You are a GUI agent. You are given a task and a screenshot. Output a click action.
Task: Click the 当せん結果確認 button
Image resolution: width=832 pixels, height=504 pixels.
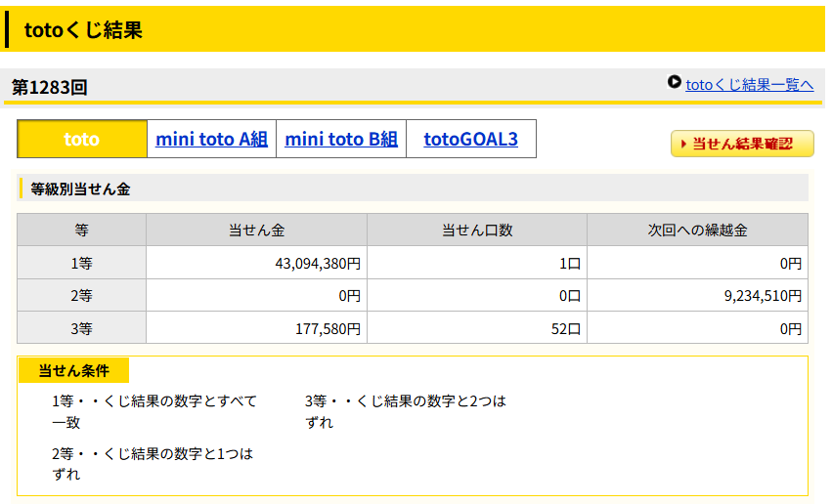click(x=742, y=144)
